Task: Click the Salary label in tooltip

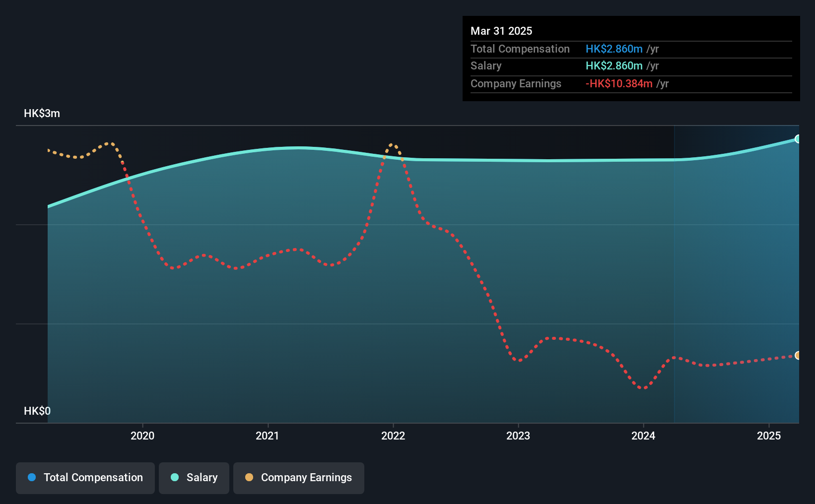Action: coord(486,65)
